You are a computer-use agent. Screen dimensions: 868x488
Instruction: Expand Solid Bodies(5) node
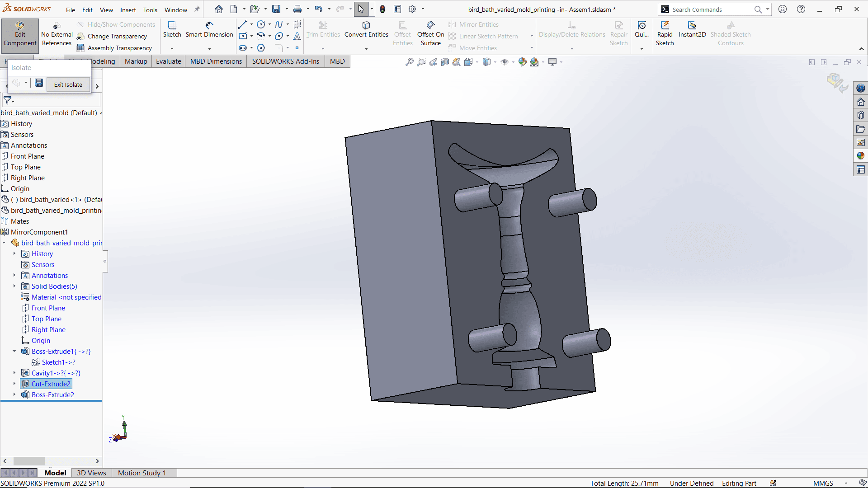tap(14, 286)
